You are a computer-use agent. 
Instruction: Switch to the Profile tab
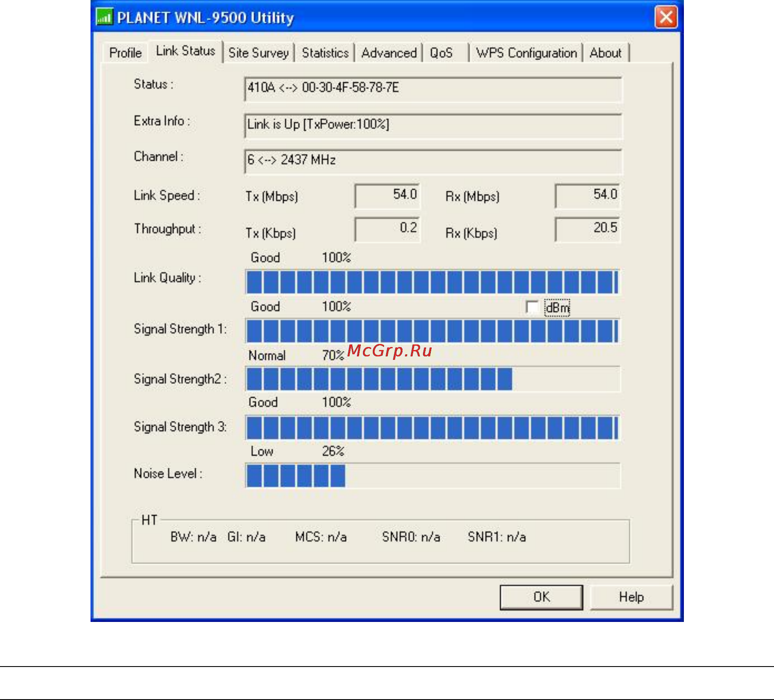tap(125, 53)
